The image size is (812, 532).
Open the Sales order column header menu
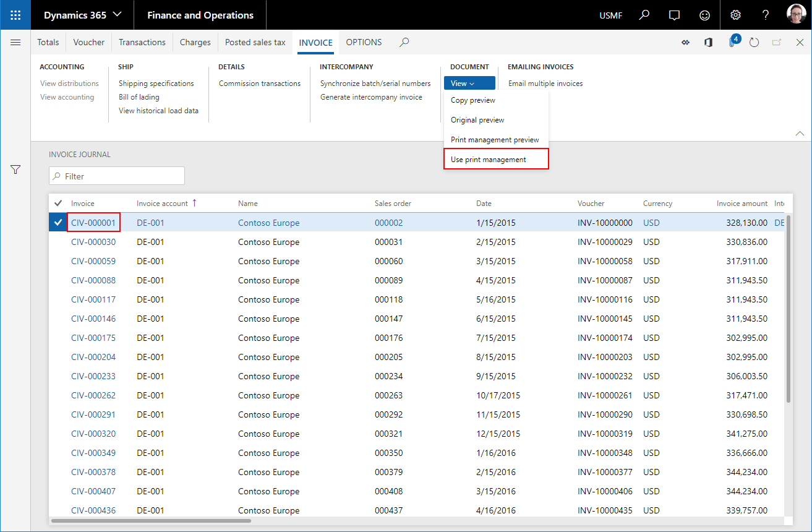coord(393,203)
